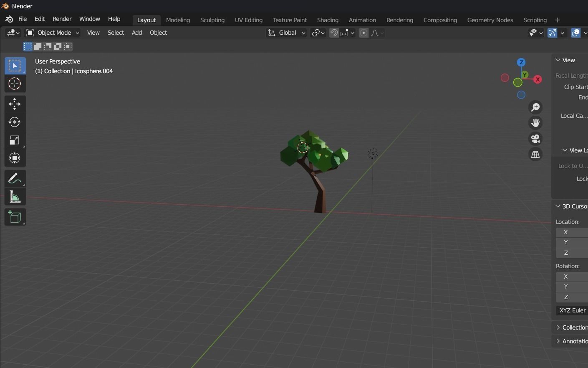Open the Help menu
This screenshot has width=588, height=368.
coord(114,19)
